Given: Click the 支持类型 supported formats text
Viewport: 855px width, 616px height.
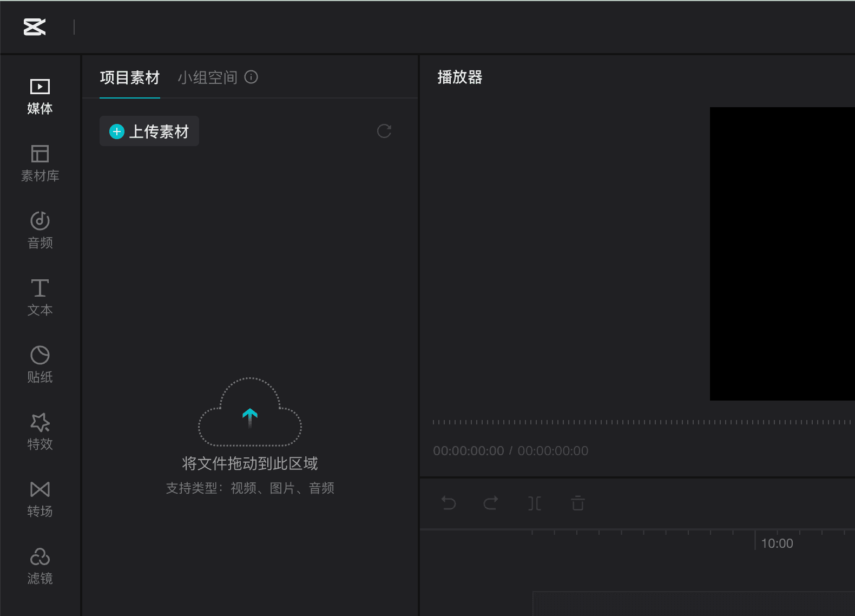Looking at the screenshot, I should [x=250, y=488].
